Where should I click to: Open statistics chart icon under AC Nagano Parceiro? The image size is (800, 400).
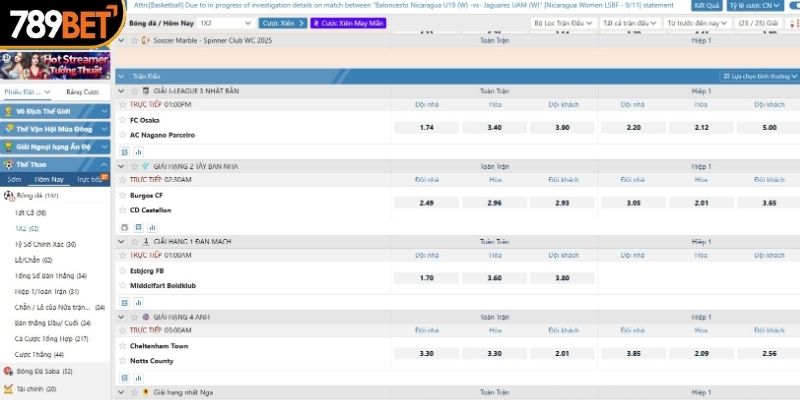137,151
